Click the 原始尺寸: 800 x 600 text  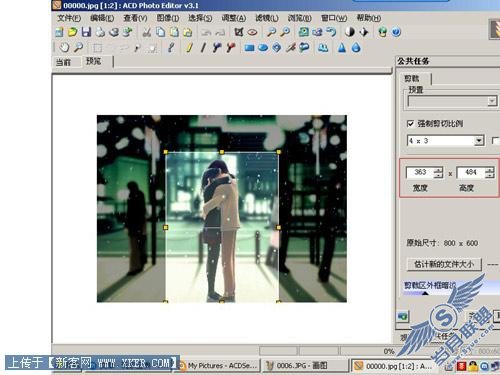pyautogui.click(x=442, y=243)
